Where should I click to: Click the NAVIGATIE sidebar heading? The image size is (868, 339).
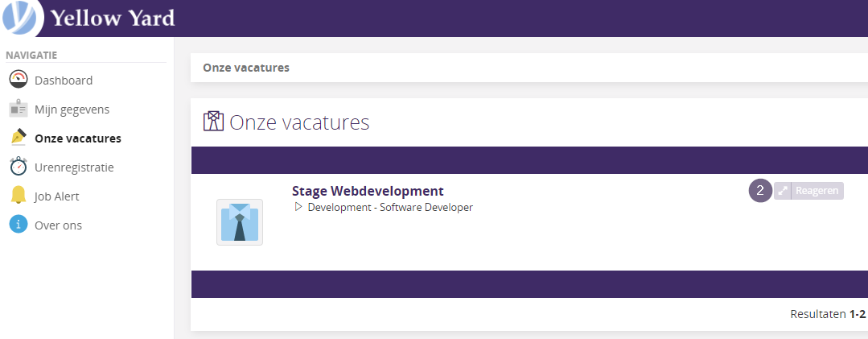coord(31,55)
